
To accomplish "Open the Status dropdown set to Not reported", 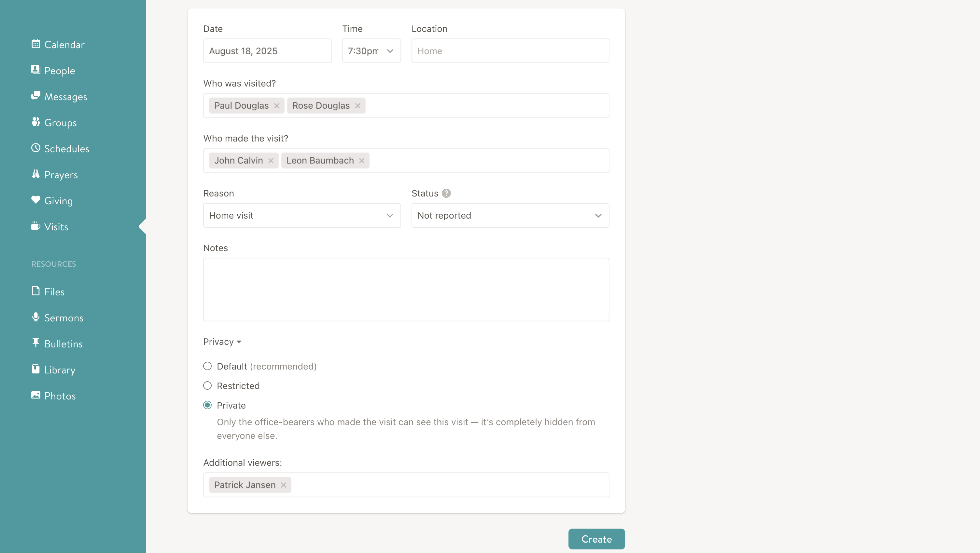I will click(x=510, y=215).
